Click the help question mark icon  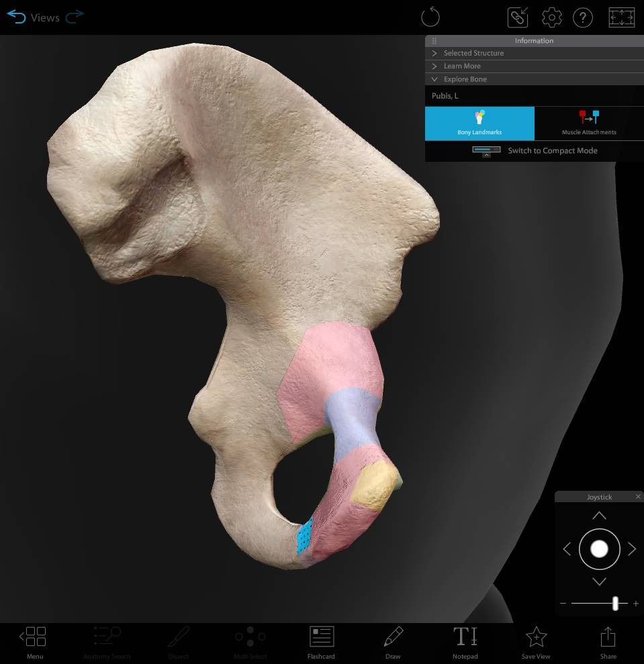click(582, 17)
